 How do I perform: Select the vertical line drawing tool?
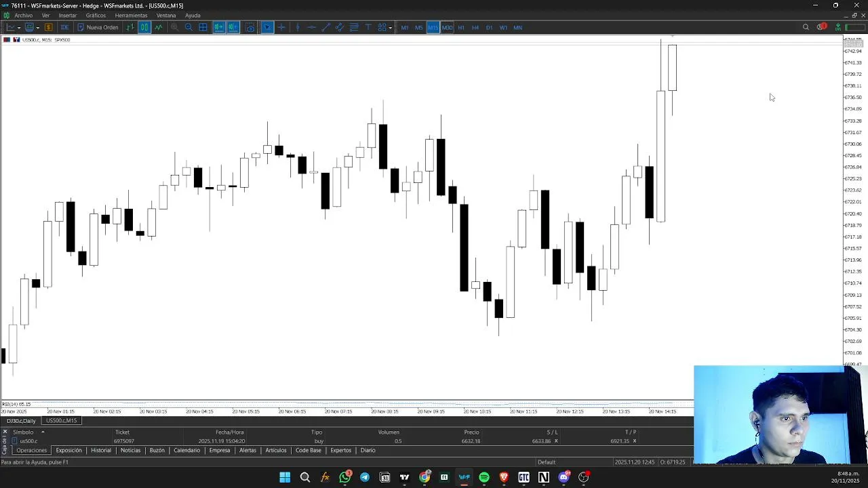pyautogui.click(x=297, y=27)
